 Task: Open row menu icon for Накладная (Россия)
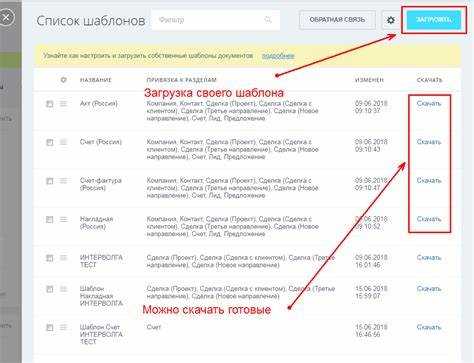pyautogui.click(x=63, y=219)
